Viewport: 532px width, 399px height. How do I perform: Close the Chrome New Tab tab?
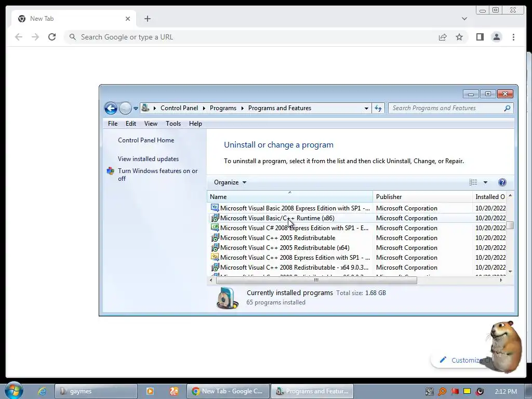128,19
